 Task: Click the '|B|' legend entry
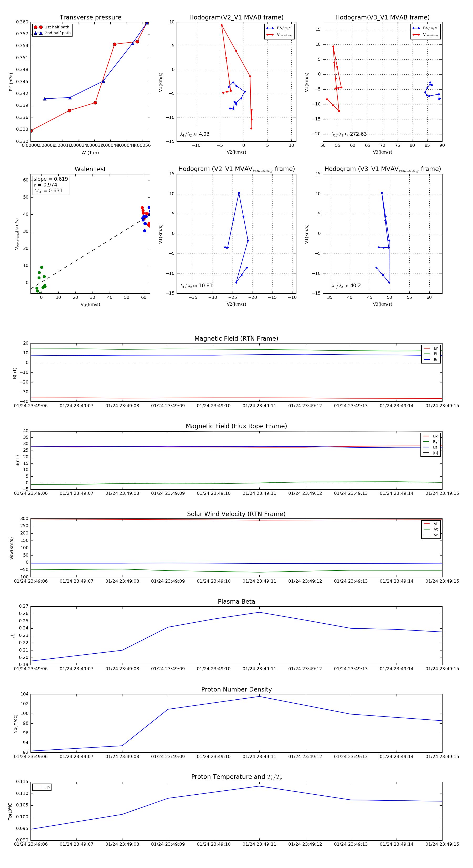point(431,453)
